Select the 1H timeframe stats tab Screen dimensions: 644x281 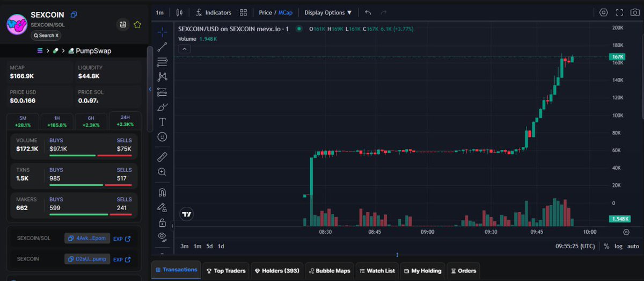click(56, 121)
